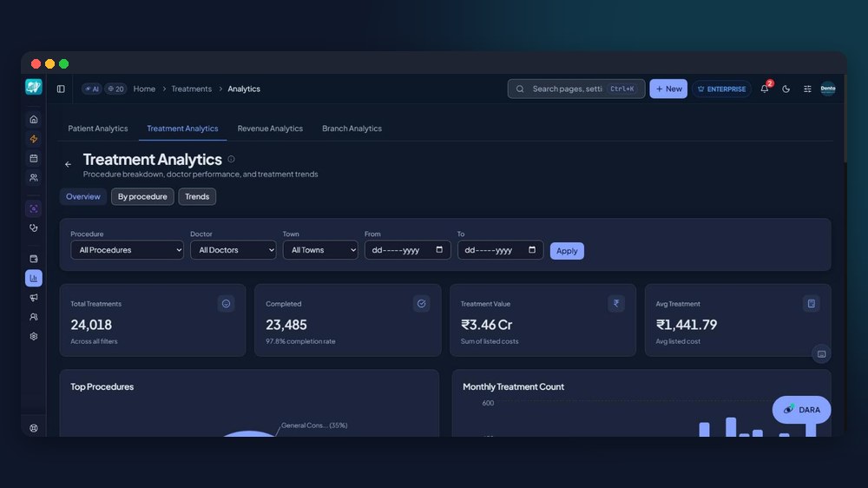The width and height of the screenshot is (868, 488).
Task: Click the document icon on Avg Treatment card
Action: (812, 304)
